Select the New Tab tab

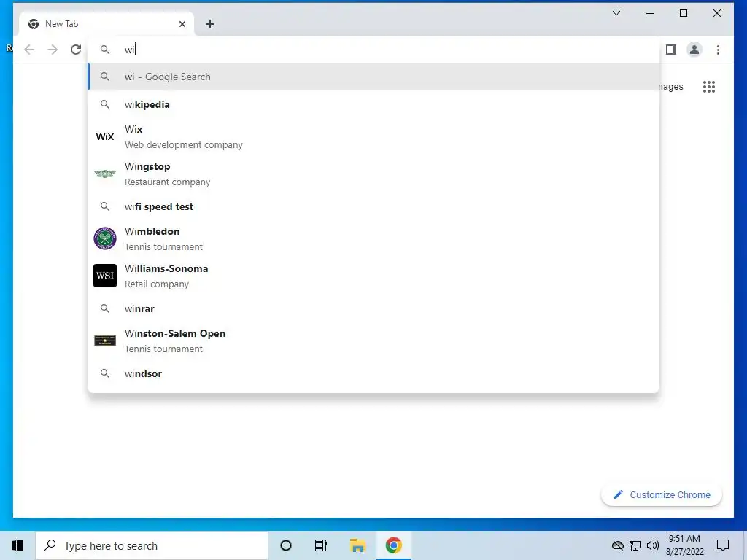[107, 24]
